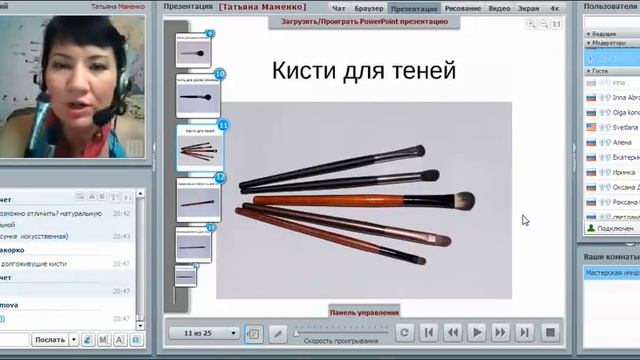The height and width of the screenshot is (360, 640).
Task: Jump to the last slide
Action: click(x=524, y=333)
